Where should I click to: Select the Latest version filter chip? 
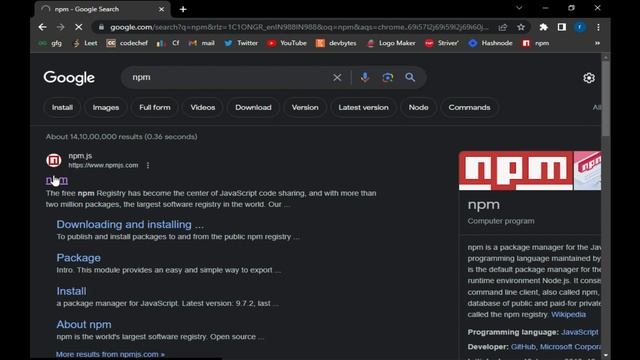pyautogui.click(x=363, y=107)
